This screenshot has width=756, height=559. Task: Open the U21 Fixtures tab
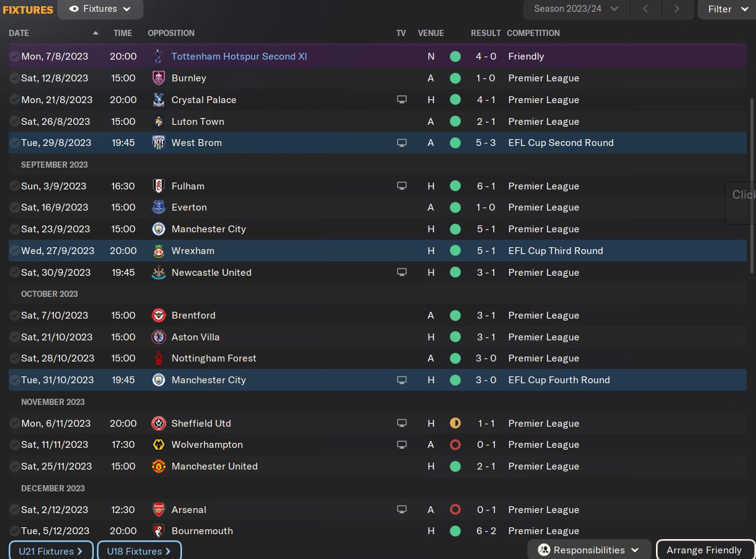click(x=51, y=551)
